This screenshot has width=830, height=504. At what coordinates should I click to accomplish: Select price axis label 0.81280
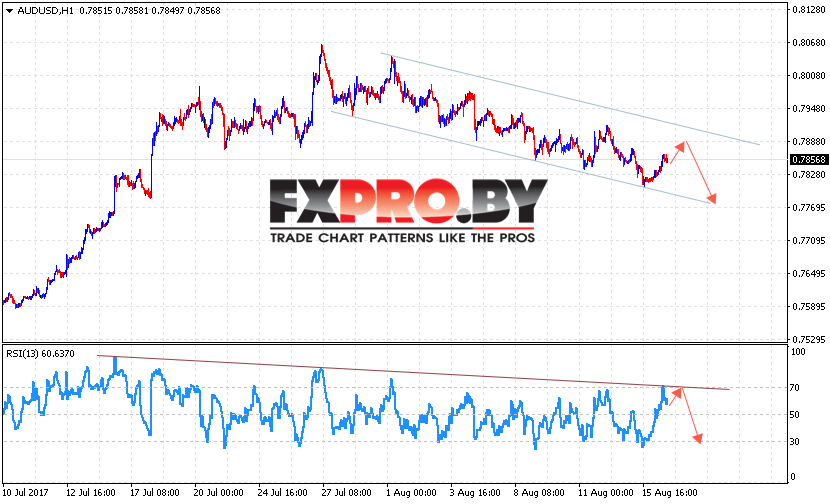pyautogui.click(x=809, y=10)
